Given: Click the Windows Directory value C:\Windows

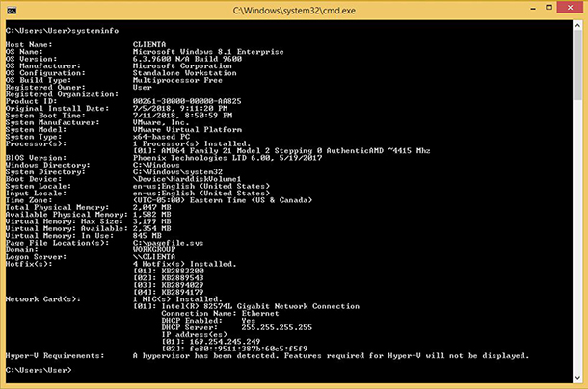Looking at the screenshot, I should 156,165.
